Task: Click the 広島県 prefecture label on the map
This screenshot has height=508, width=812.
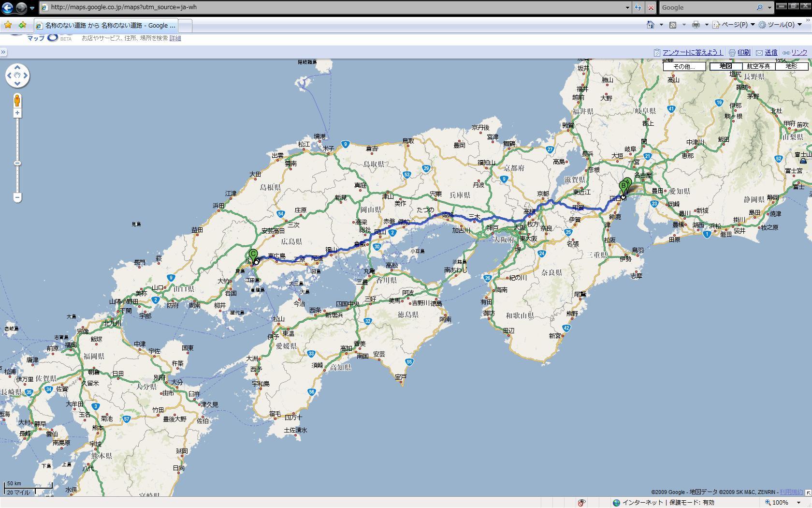Action: [291, 241]
